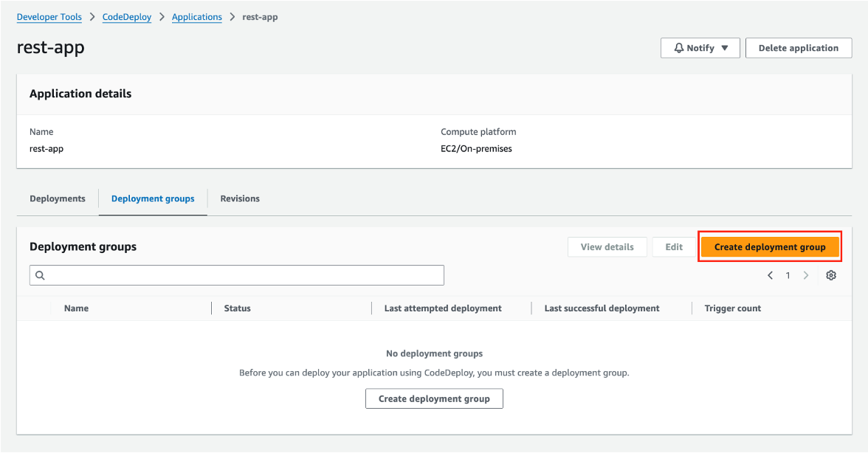Click the Last attempted deployment column header
The height and width of the screenshot is (453, 868).
click(443, 308)
